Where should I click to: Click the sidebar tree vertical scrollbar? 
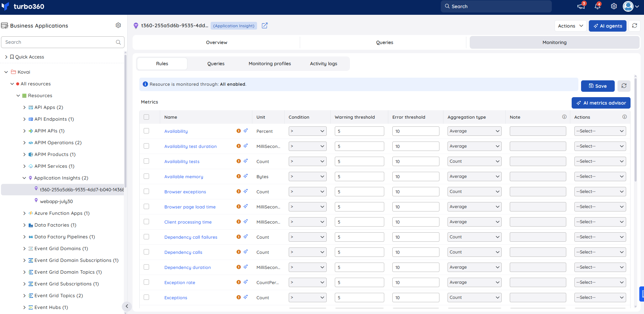tap(125, 121)
